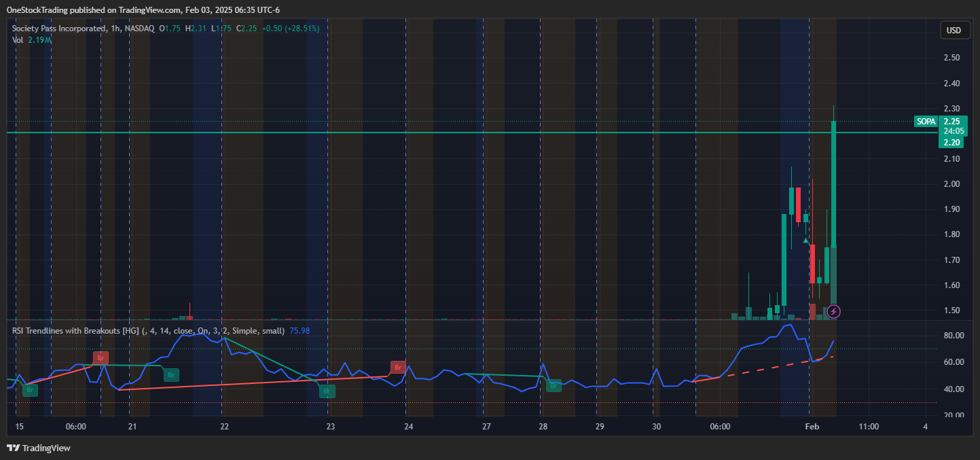The height and width of the screenshot is (460, 980).
Task: Click the SOPA symbol price label
Action: coord(926,122)
